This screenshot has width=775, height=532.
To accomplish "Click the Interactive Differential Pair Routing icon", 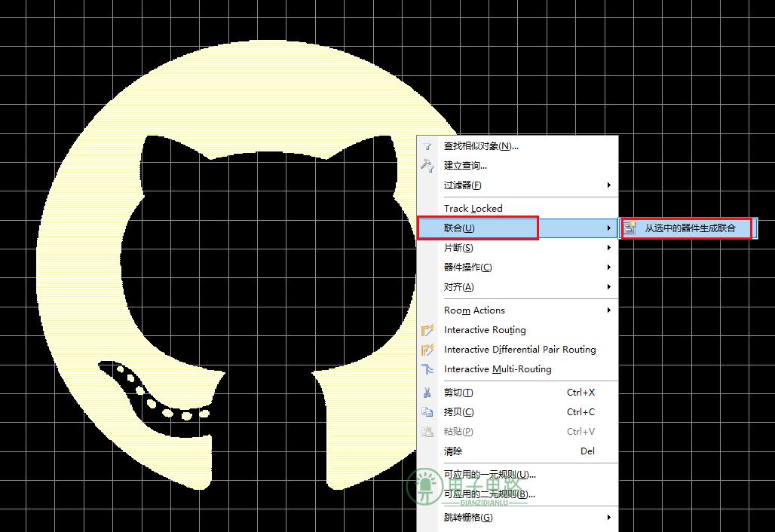I will coord(427,350).
